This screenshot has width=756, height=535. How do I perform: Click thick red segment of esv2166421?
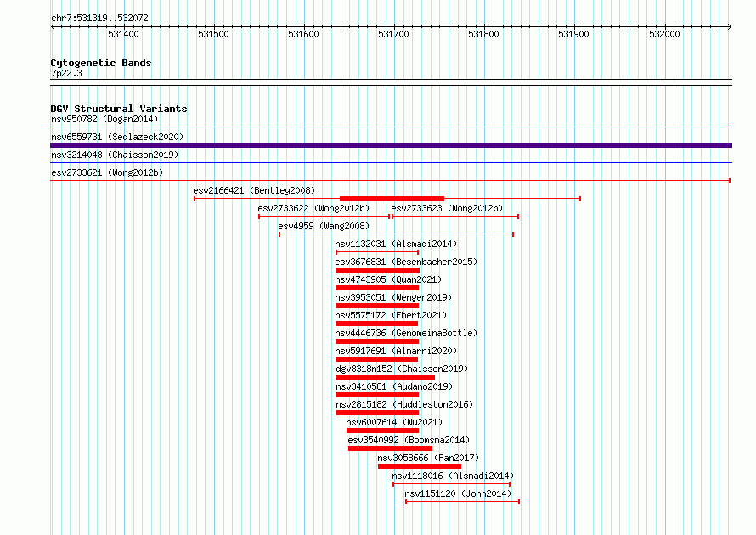point(392,199)
